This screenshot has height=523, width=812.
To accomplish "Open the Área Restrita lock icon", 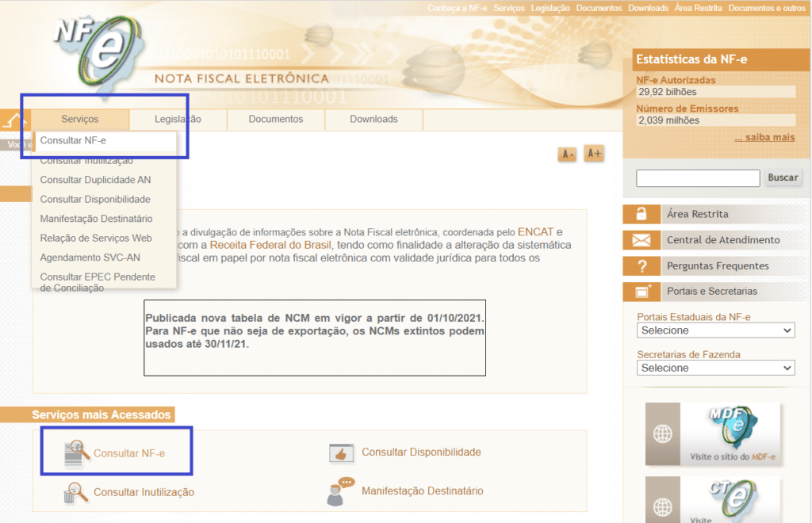I will (x=641, y=214).
